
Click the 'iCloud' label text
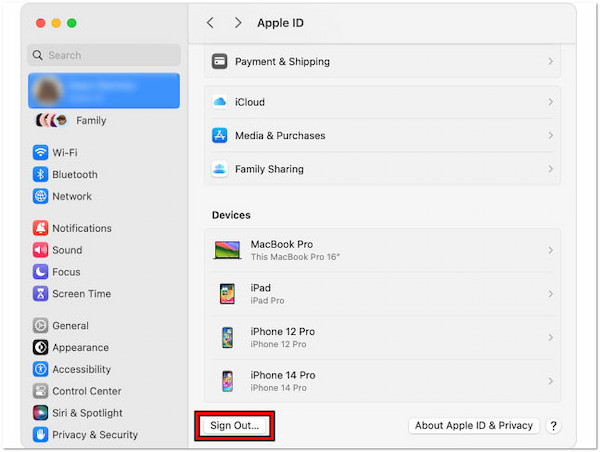[249, 102]
